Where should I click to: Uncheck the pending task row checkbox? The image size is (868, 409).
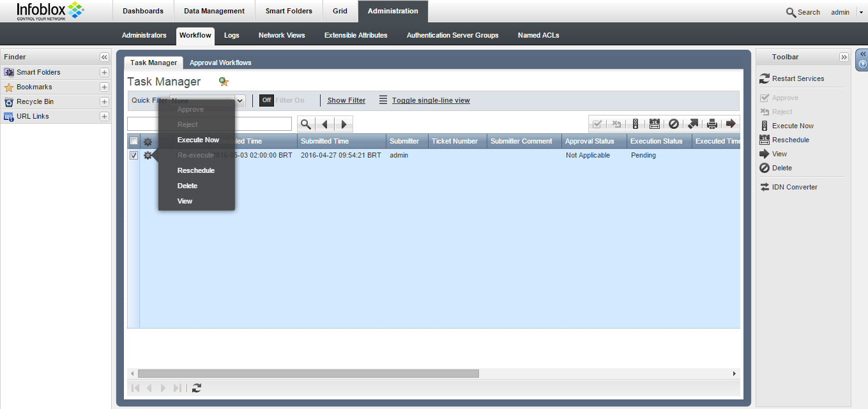pyautogui.click(x=133, y=156)
